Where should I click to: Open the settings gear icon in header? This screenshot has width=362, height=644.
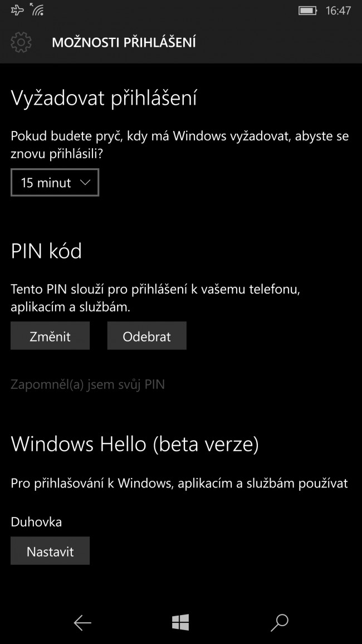(21, 42)
